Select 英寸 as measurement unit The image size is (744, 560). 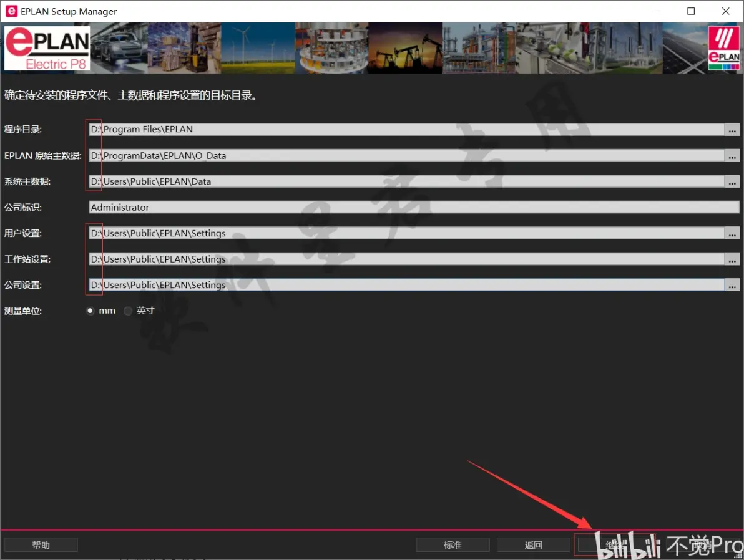(x=128, y=311)
